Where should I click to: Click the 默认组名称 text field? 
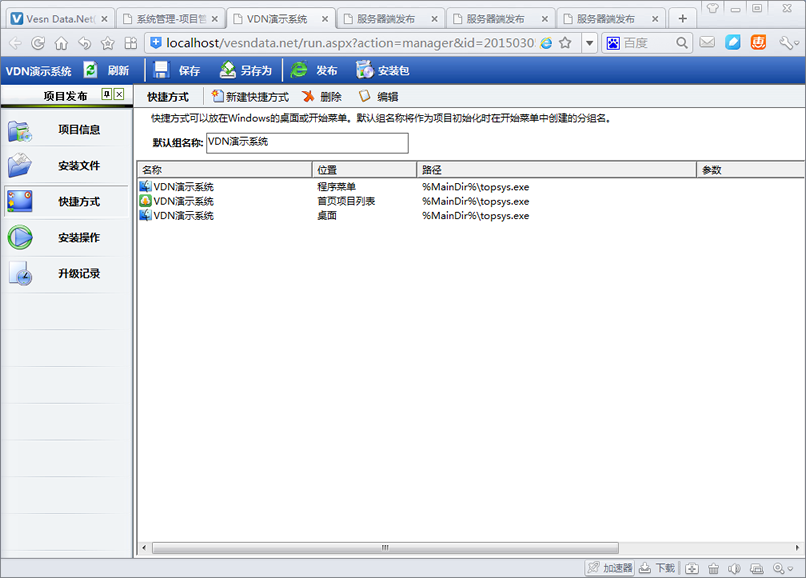pos(307,143)
